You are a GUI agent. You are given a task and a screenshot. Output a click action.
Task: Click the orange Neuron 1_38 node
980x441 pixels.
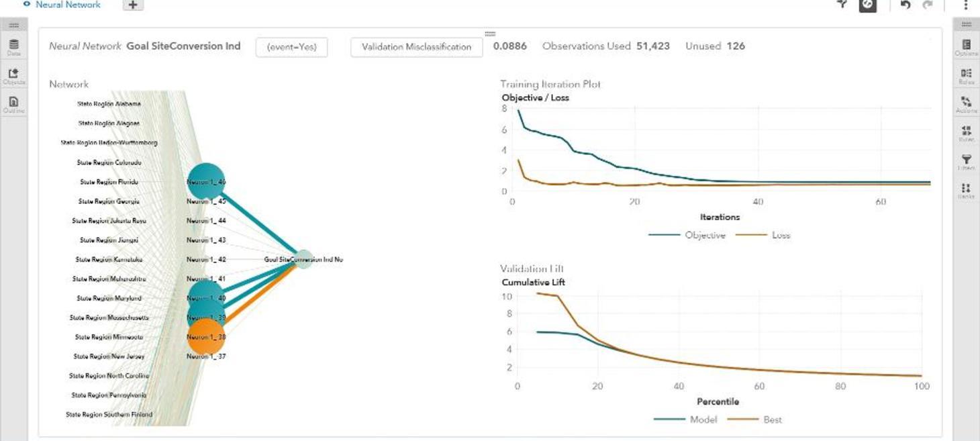click(x=206, y=336)
